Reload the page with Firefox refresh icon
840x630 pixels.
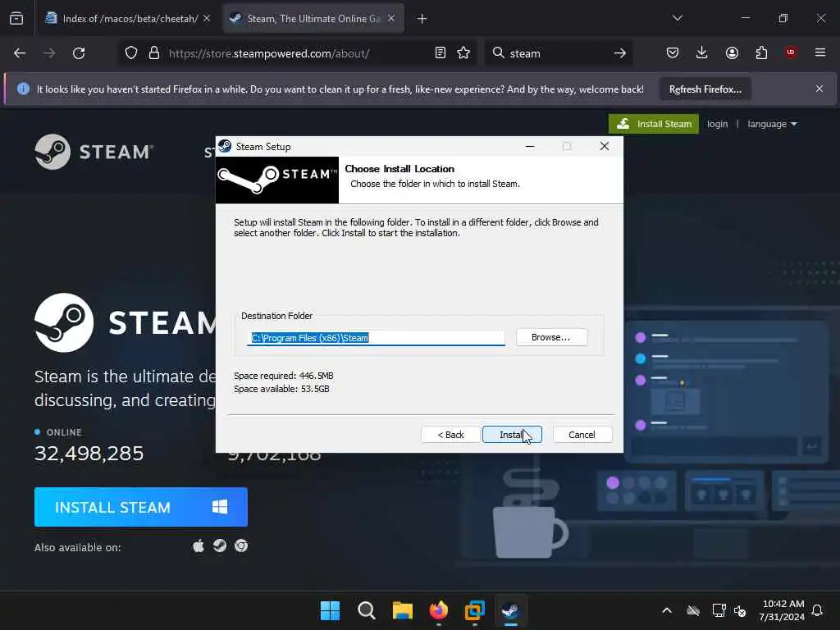tap(79, 53)
